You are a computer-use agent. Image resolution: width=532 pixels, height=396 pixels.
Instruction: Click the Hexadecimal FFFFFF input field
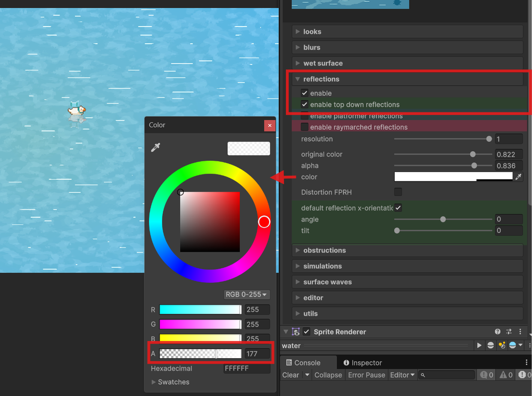(247, 368)
